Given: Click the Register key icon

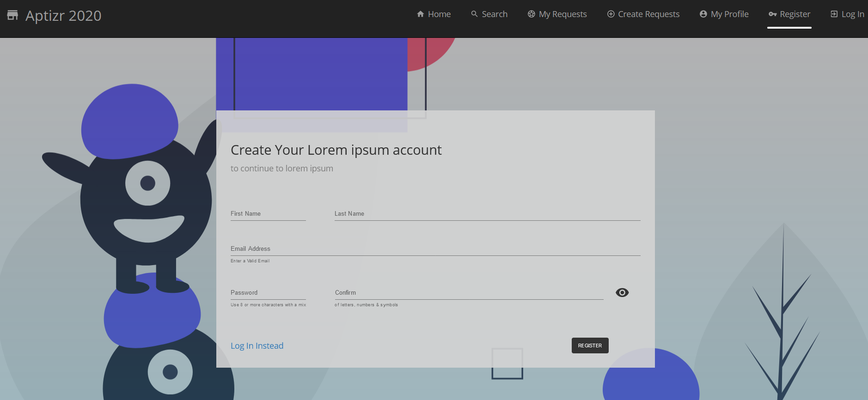Looking at the screenshot, I should pos(772,14).
